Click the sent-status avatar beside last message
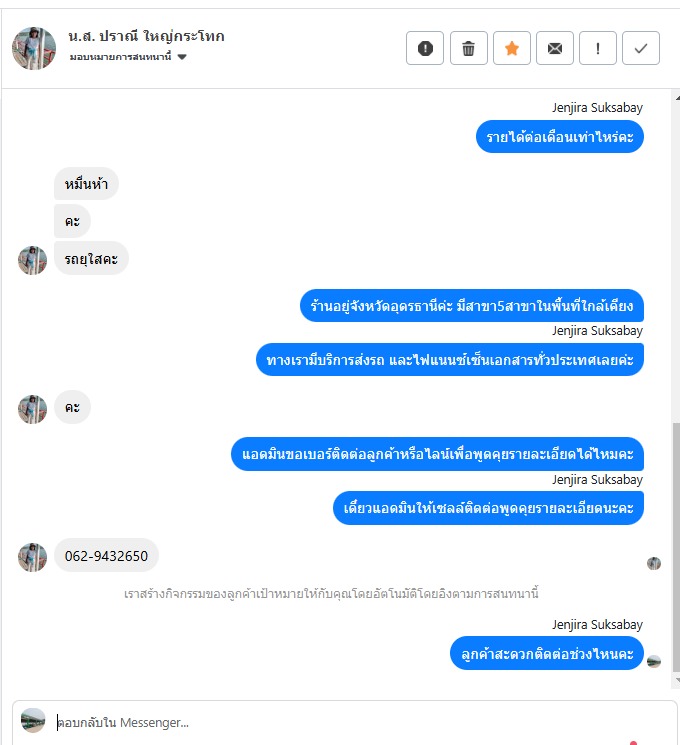Viewport: 680px width, 745px height. (x=654, y=661)
